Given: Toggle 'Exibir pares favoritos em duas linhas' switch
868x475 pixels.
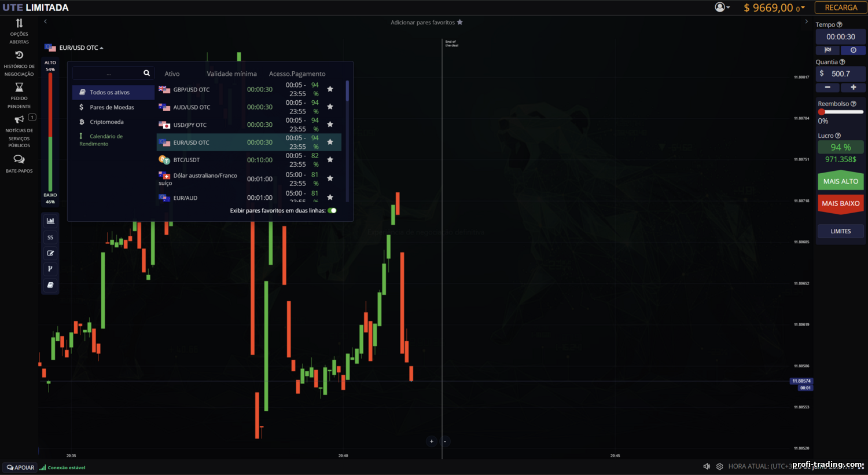Looking at the screenshot, I should coord(332,211).
